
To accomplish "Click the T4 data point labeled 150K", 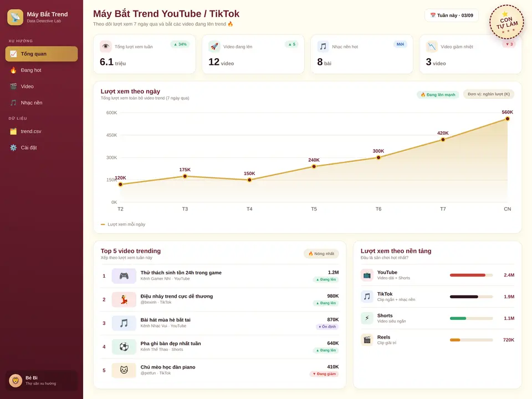I will (x=249, y=180).
